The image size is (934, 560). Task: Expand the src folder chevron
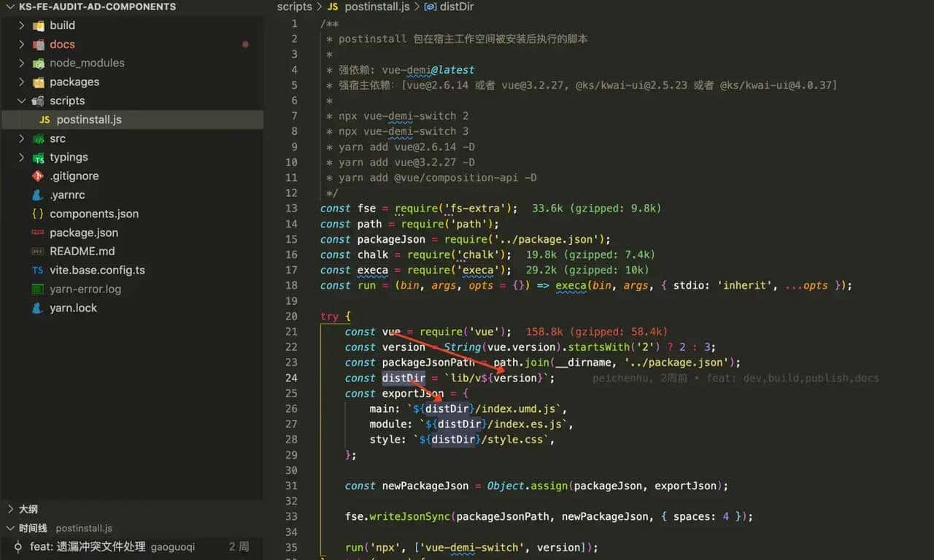(x=21, y=139)
